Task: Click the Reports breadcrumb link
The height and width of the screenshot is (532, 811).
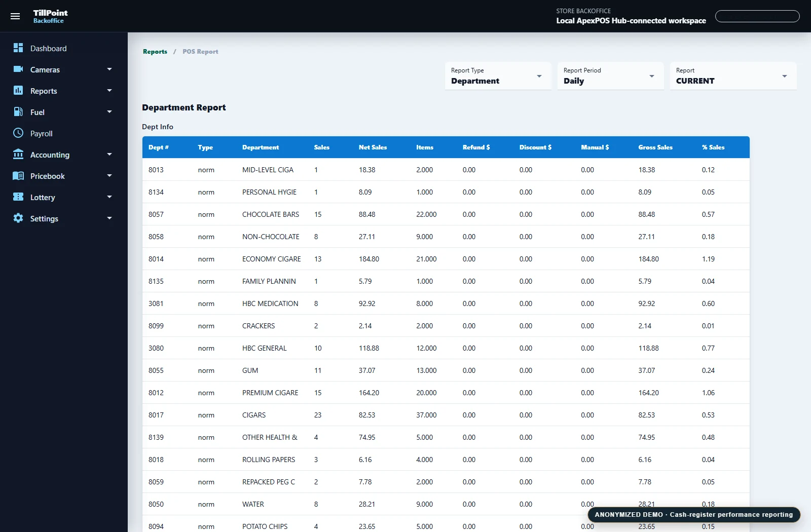Action: pos(155,52)
